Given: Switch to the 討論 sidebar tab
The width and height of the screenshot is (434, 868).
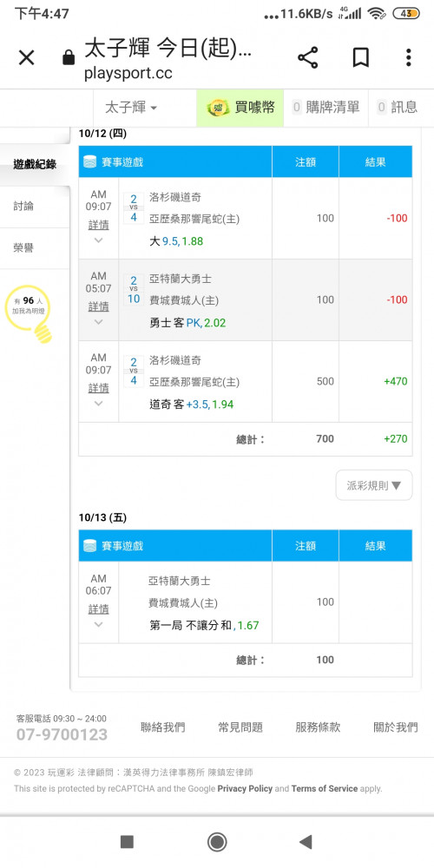Looking at the screenshot, I should pyautogui.click(x=35, y=206).
